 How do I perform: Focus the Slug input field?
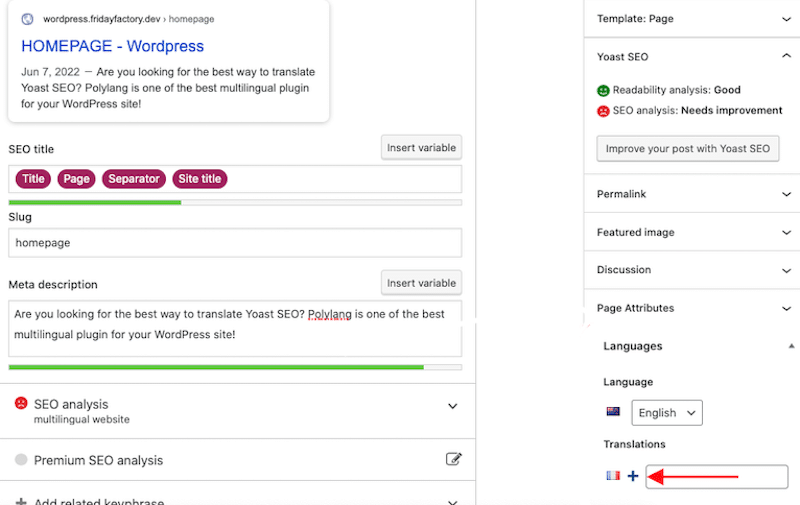coord(235,243)
